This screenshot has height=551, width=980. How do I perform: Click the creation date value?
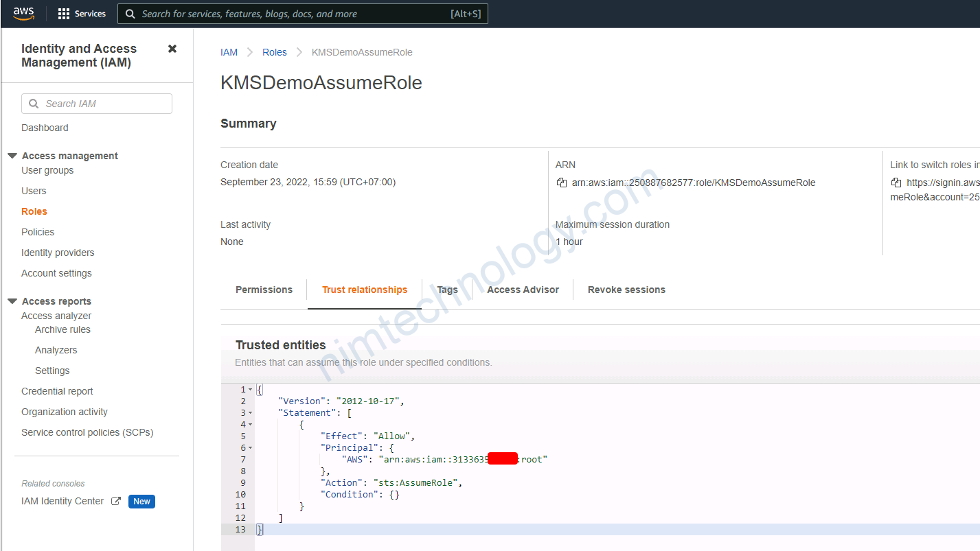pyautogui.click(x=308, y=182)
